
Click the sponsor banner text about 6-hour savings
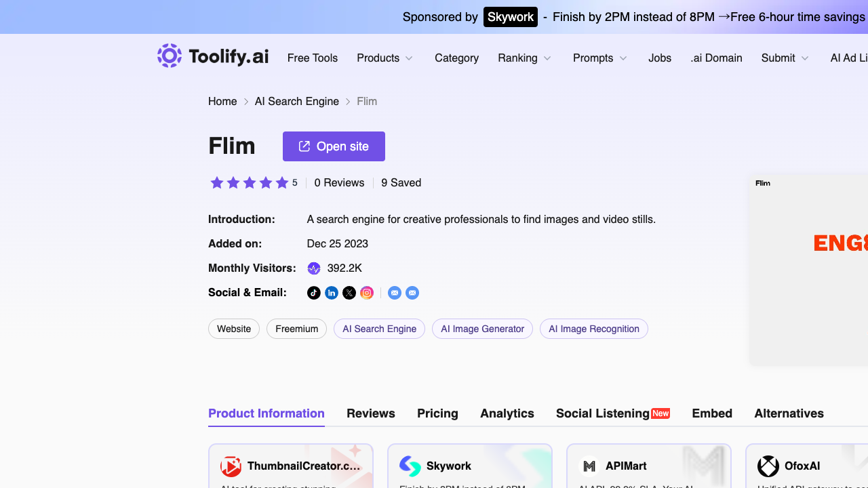(709, 17)
